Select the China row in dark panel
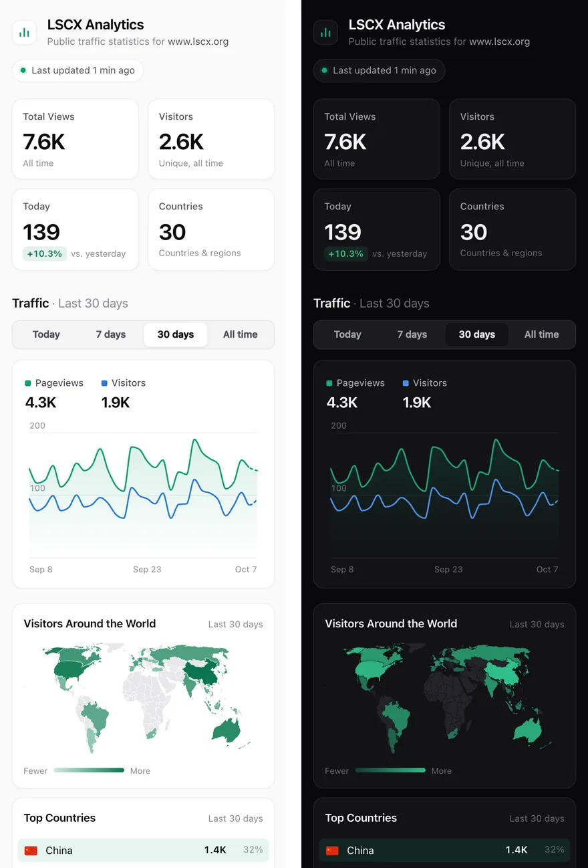This screenshot has height=868, width=588. 444,851
